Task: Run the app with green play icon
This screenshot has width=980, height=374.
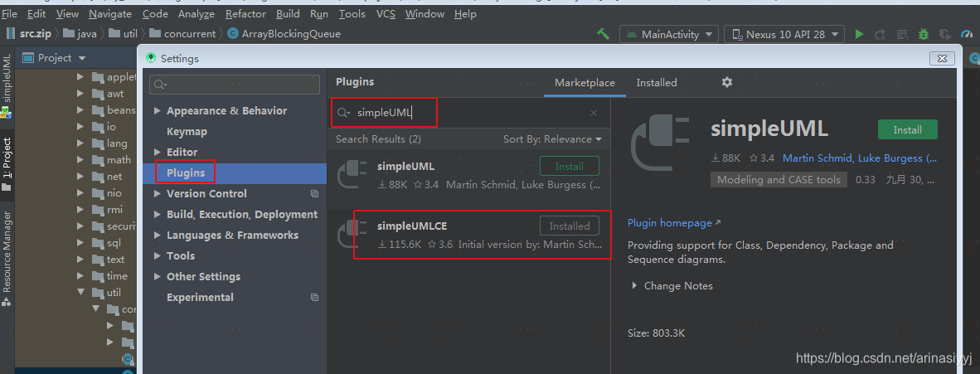Action: click(860, 34)
